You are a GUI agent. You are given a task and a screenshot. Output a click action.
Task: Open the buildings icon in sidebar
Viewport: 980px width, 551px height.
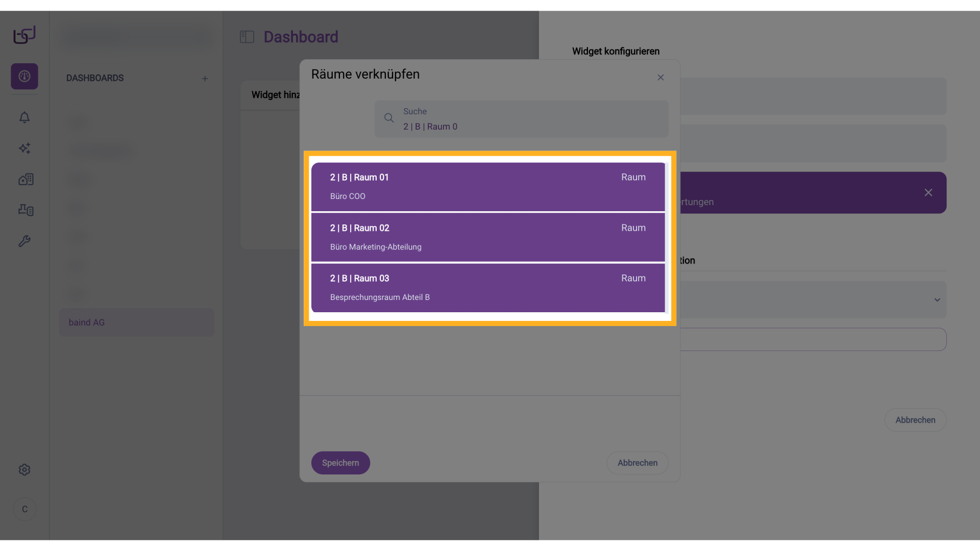tap(26, 179)
